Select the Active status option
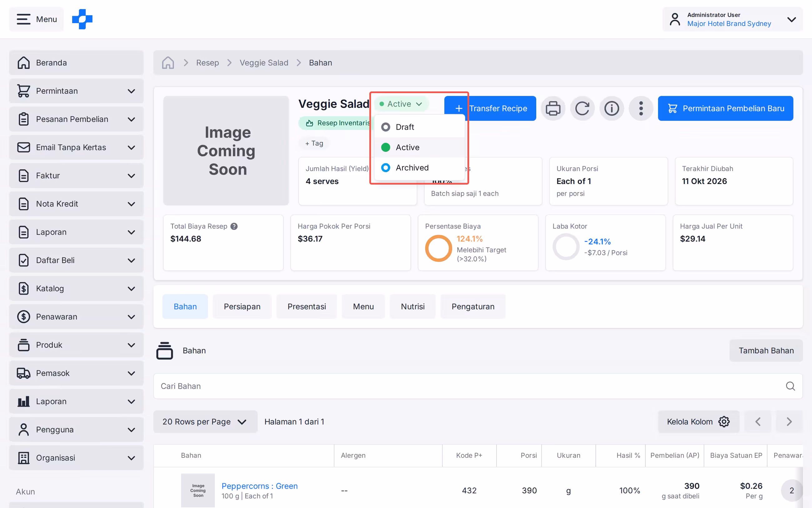Image resolution: width=812 pixels, height=508 pixels. click(419, 147)
